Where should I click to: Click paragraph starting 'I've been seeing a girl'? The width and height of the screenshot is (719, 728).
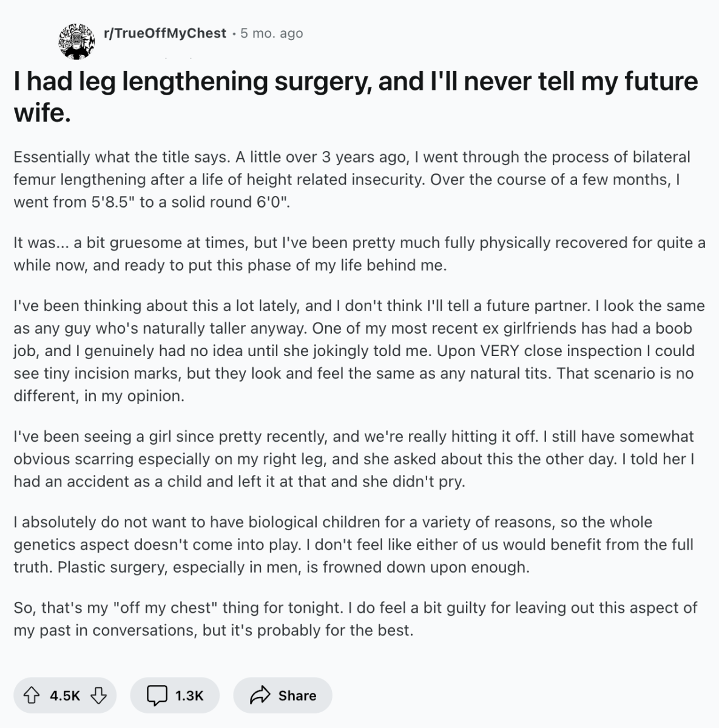pos(354,459)
